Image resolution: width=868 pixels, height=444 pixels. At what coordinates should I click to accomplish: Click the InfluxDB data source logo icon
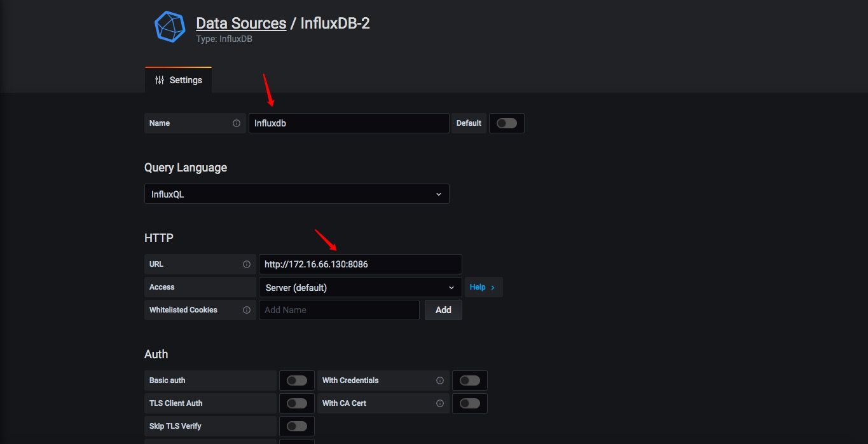pos(170,27)
